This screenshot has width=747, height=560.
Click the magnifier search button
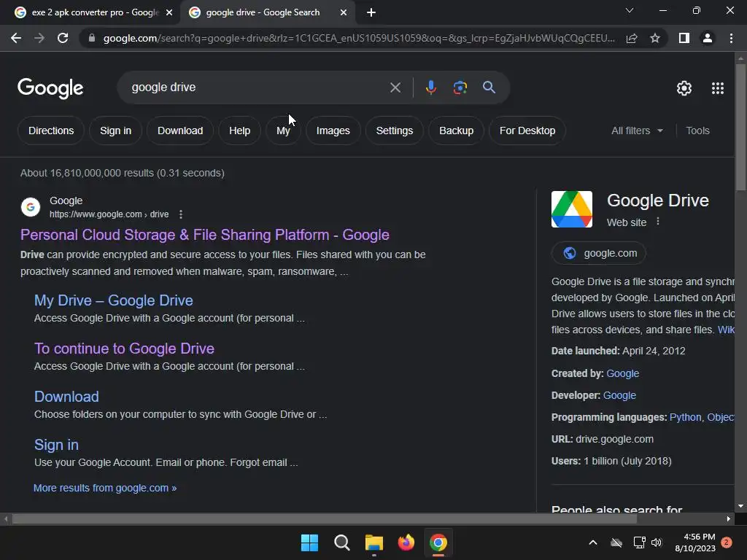489,87
